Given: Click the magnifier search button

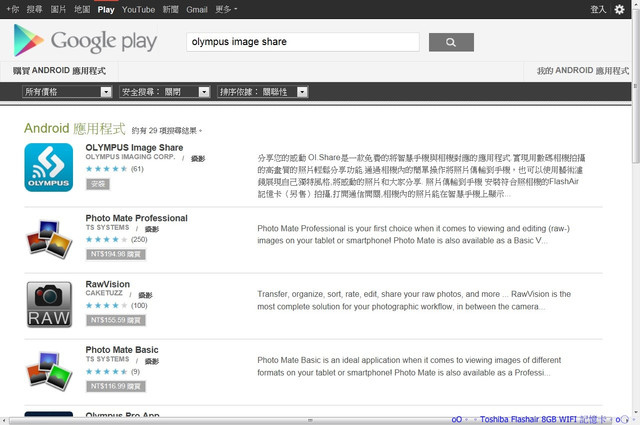Looking at the screenshot, I should pos(451,42).
